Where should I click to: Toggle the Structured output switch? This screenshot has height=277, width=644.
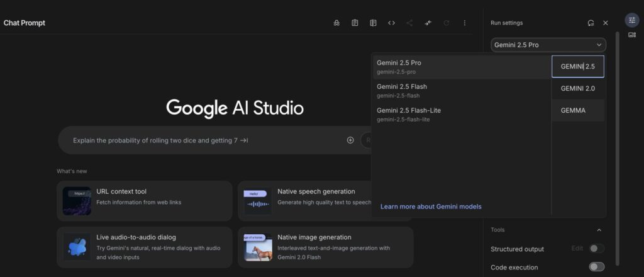[597, 249]
